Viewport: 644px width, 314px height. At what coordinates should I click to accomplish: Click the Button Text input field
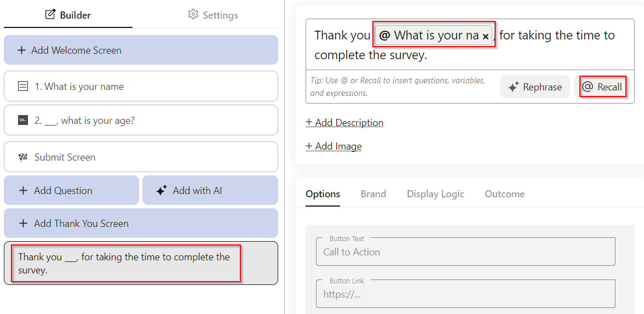point(465,252)
